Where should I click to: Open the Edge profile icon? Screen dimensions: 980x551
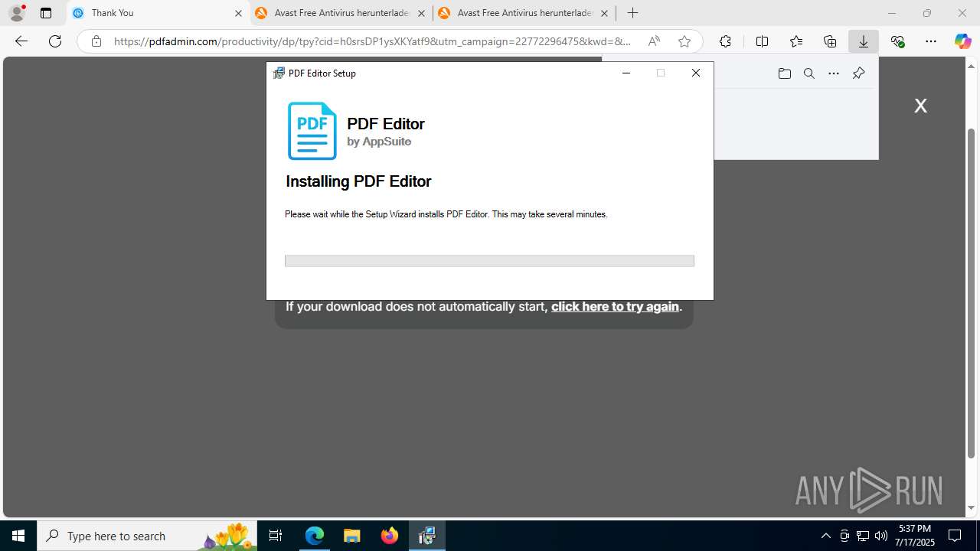(x=17, y=13)
